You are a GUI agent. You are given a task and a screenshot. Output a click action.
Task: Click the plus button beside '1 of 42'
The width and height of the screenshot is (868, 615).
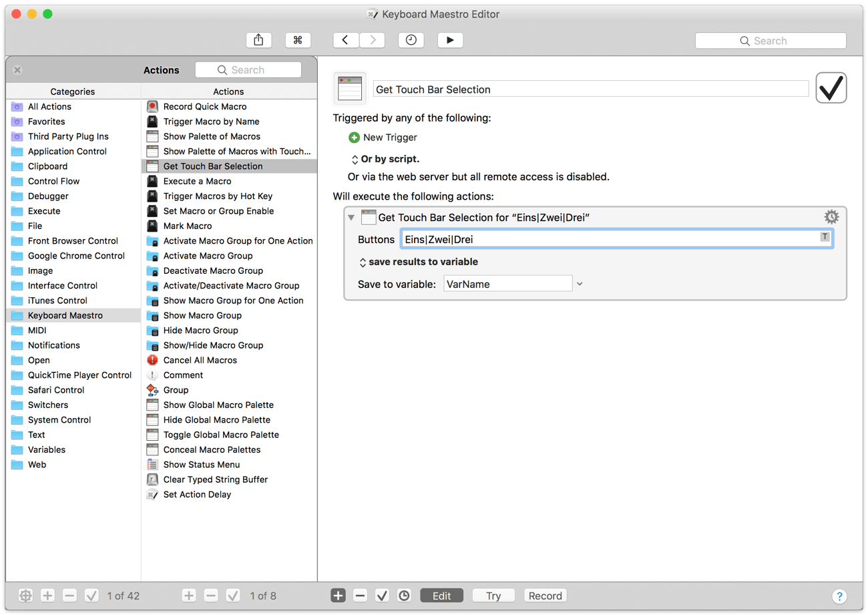tap(47, 596)
